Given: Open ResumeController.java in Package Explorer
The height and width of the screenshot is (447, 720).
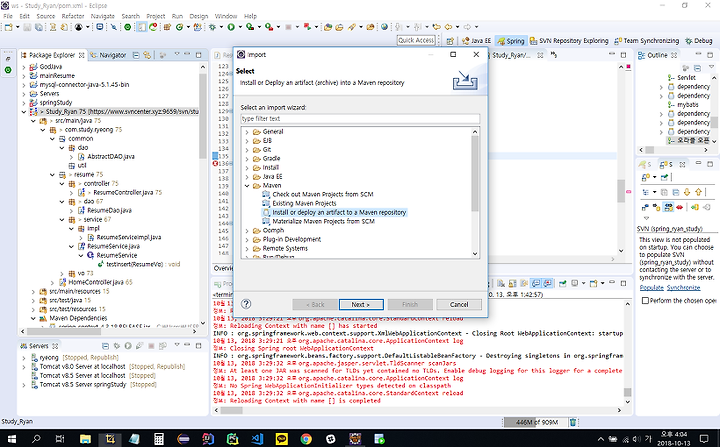Looking at the screenshot, I should point(123,192).
